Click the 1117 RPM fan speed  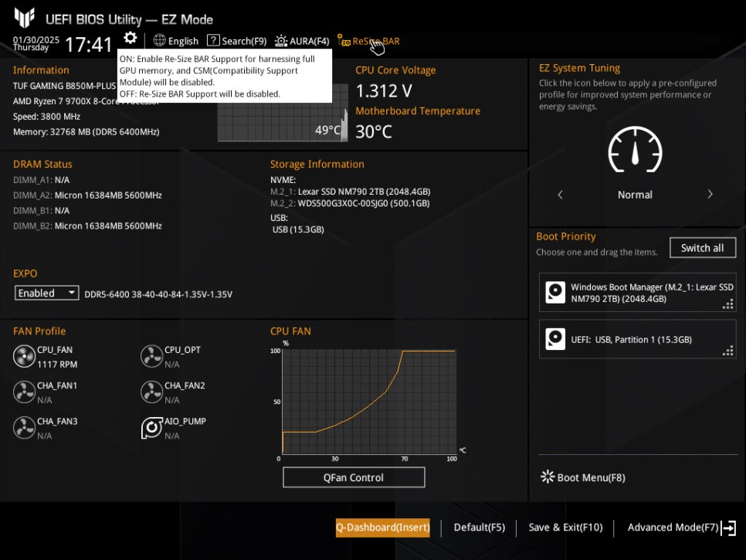57,364
